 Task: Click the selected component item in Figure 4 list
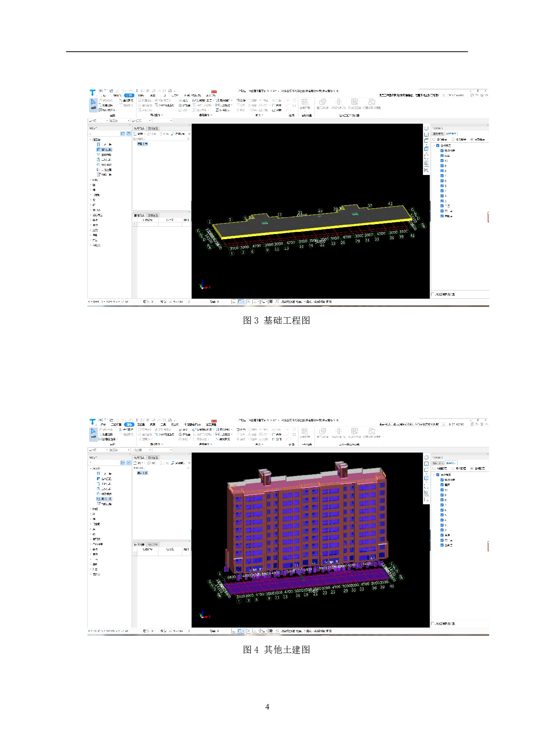coord(143,473)
